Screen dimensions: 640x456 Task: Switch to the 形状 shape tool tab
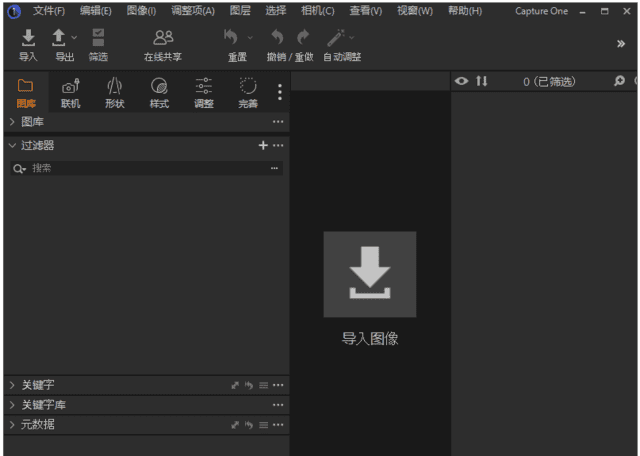115,93
